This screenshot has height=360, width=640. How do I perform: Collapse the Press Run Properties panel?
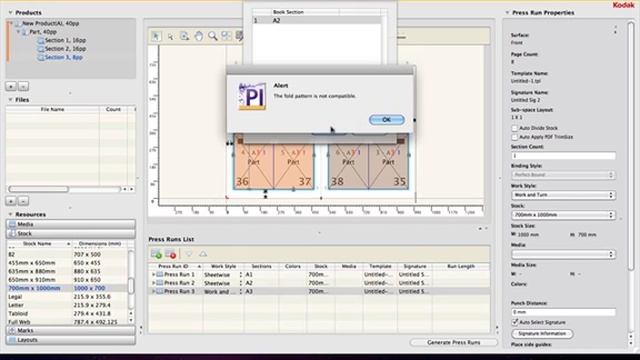507,13
